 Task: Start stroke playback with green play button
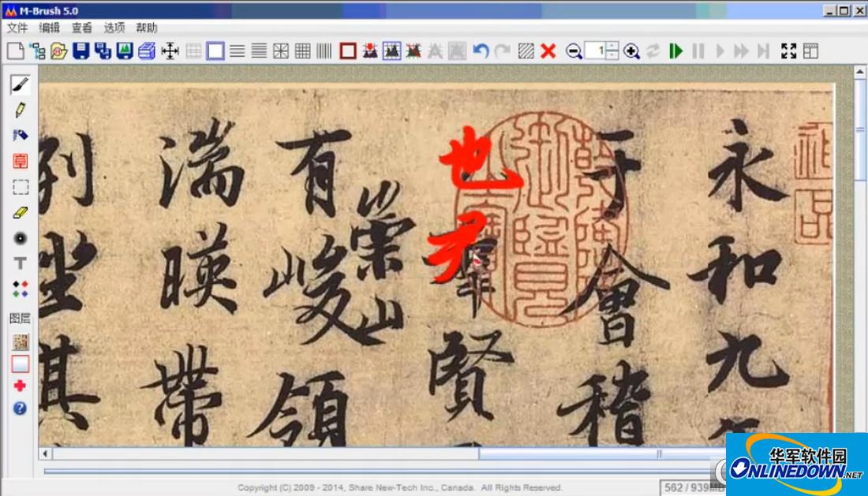point(676,51)
